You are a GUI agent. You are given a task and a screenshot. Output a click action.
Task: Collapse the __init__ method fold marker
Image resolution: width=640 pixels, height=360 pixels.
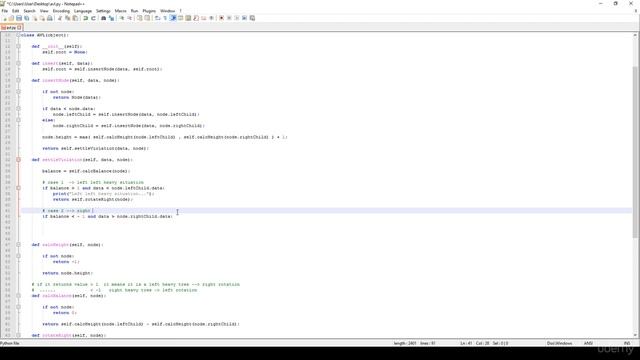(18, 46)
